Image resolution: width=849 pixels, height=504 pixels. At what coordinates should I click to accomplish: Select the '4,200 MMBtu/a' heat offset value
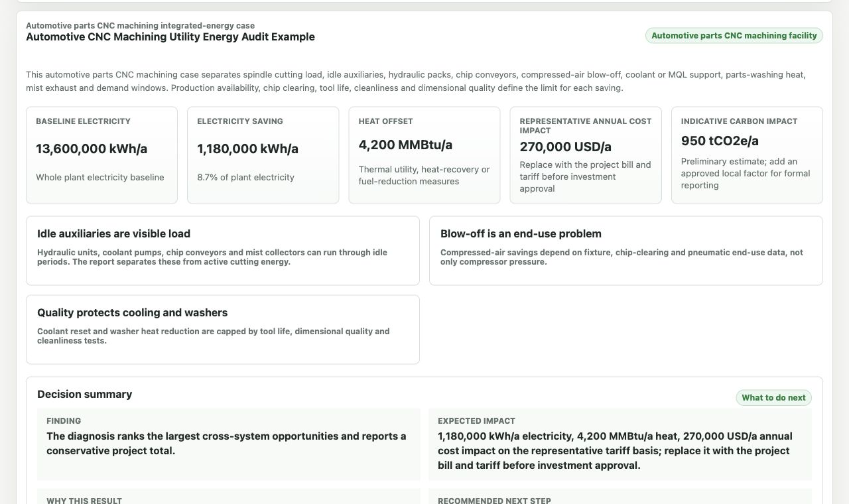click(405, 145)
